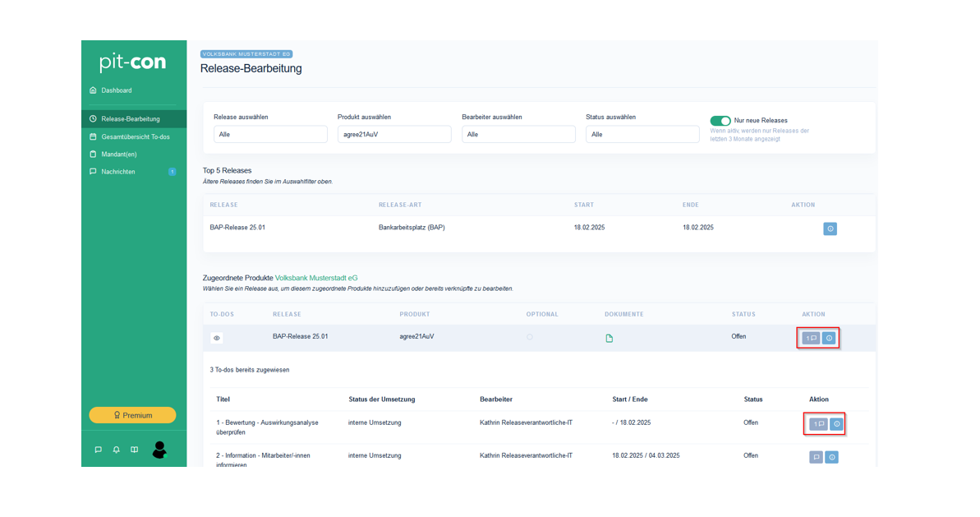Toggle the eye icon to hide to-dos
This screenshot has height=517, width=980.
217,338
